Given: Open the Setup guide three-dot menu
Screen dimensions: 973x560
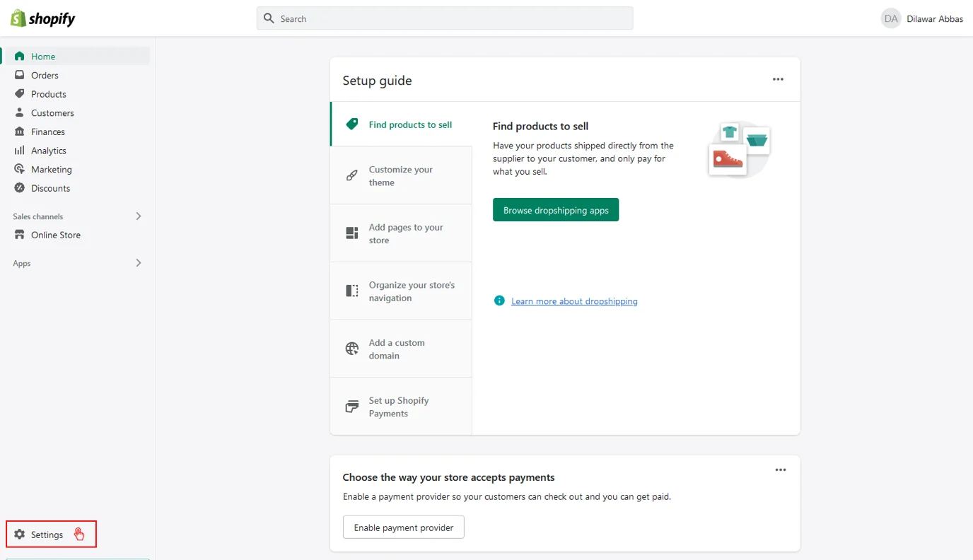Looking at the screenshot, I should (x=778, y=80).
